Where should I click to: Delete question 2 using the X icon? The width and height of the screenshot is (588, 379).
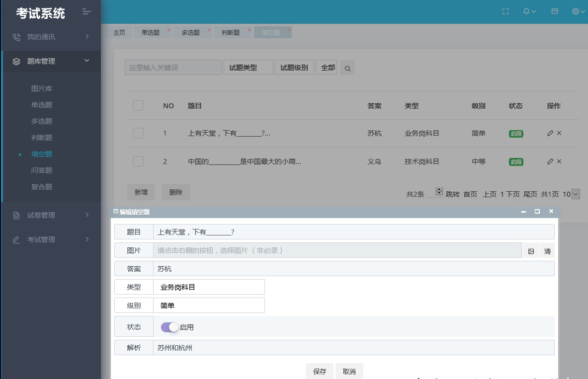coord(559,161)
